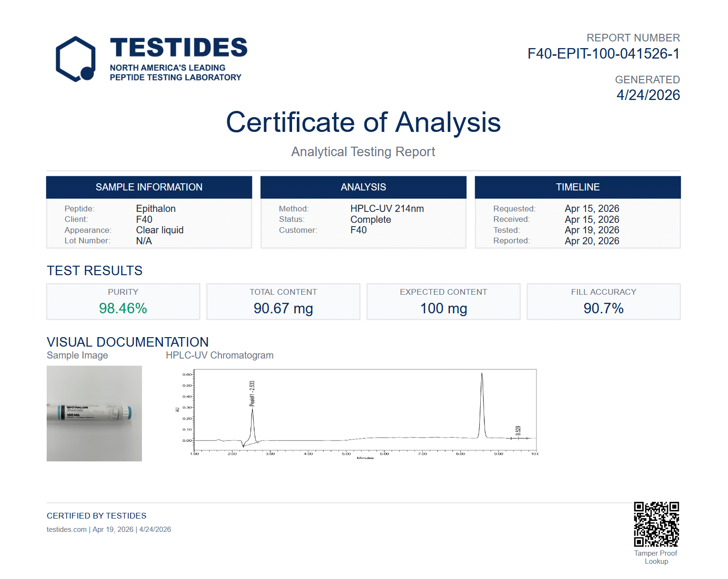Click the Testides hexagon logo icon
The width and height of the screenshot is (728, 579).
point(75,59)
